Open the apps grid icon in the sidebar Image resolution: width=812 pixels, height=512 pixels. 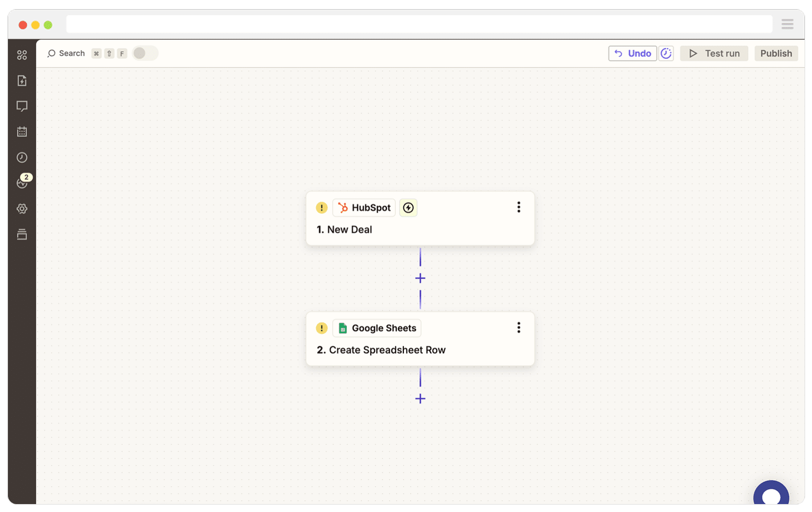click(x=22, y=54)
